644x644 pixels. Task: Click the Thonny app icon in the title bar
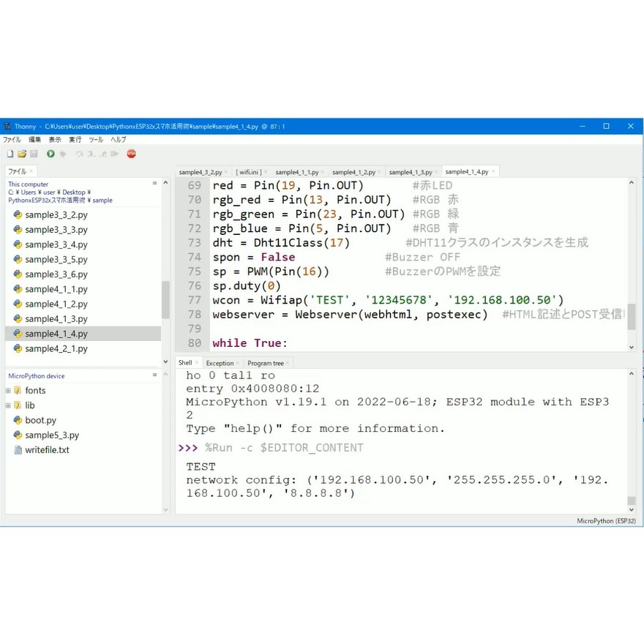(7, 126)
